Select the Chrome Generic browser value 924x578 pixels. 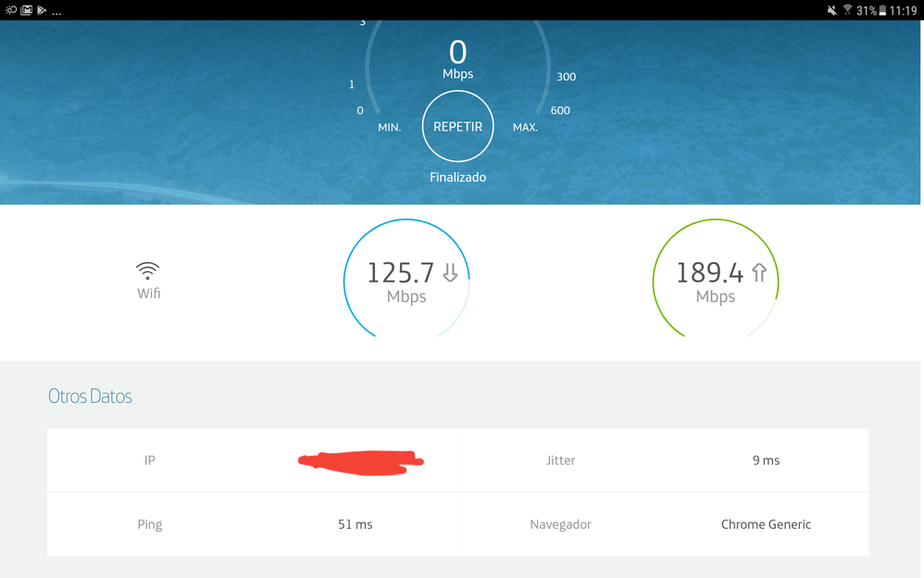[766, 524]
